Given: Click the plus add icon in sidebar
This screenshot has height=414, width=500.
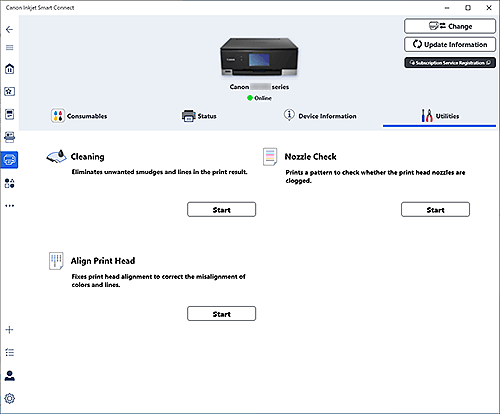Looking at the screenshot, I should click(9, 330).
